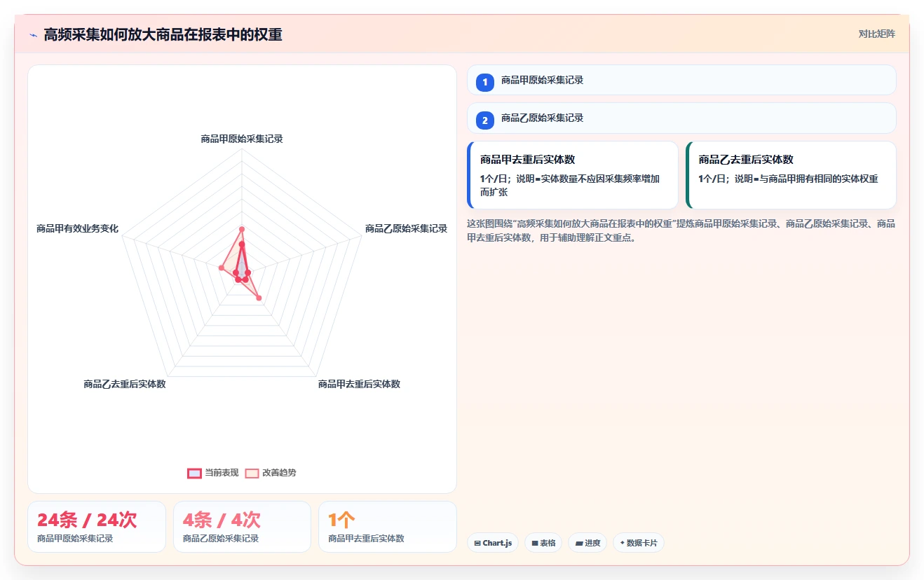Click radar axis label 商品乙原始采集记录 on chart
This screenshot has width=924, height=580.
[406, 228]
